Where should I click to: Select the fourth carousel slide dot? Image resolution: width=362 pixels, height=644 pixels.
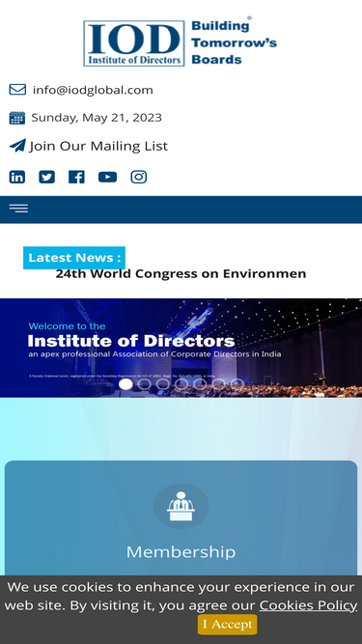pyautogui.click(x=181, y=384)
